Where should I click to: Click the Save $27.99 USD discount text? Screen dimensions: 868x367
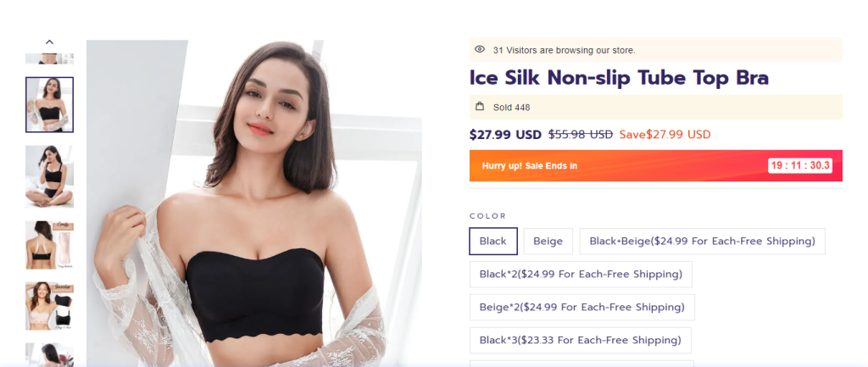point(665,134)
